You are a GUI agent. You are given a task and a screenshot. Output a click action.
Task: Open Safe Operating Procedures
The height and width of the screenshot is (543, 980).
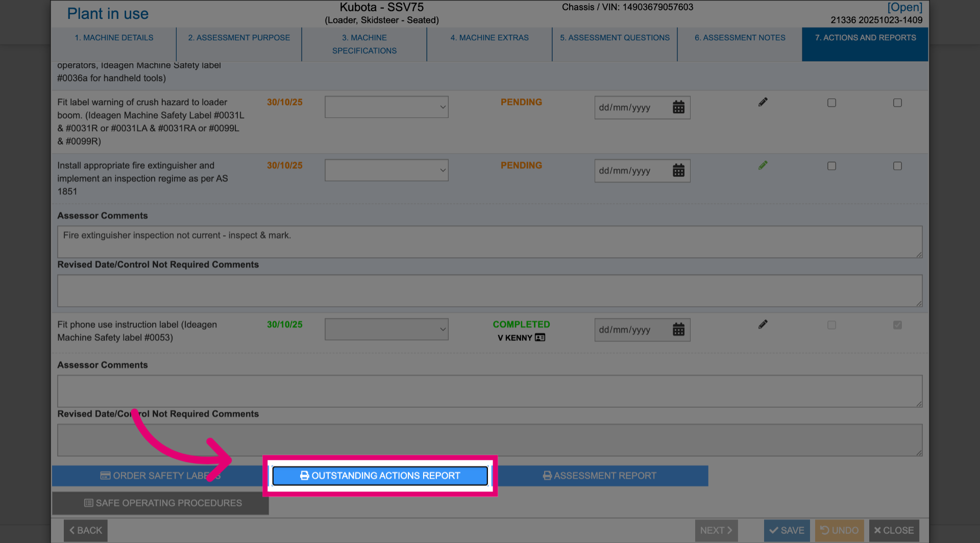click(160, 503)
